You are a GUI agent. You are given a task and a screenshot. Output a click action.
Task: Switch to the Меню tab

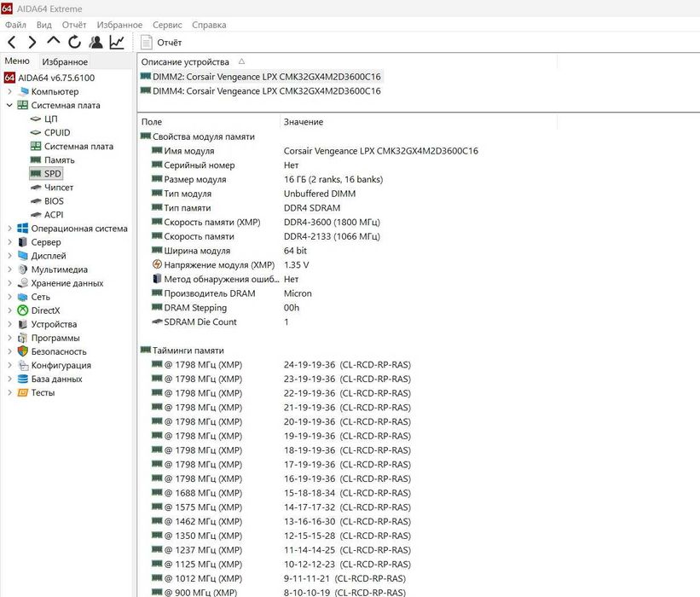tap(17, 61)
